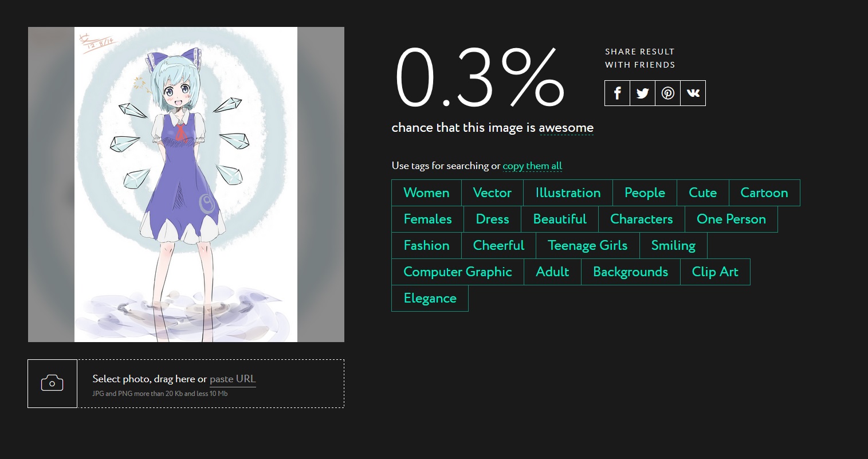Choose the 'Cheerful' tag
The width and height of the screenshot is (868, 459).
tap(498, 246)
